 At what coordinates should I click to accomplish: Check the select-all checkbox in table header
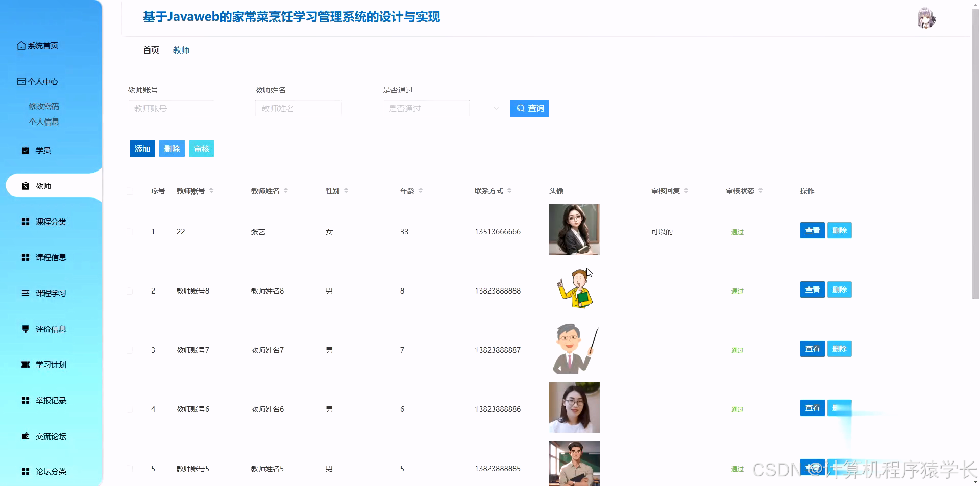click(129, 190)
